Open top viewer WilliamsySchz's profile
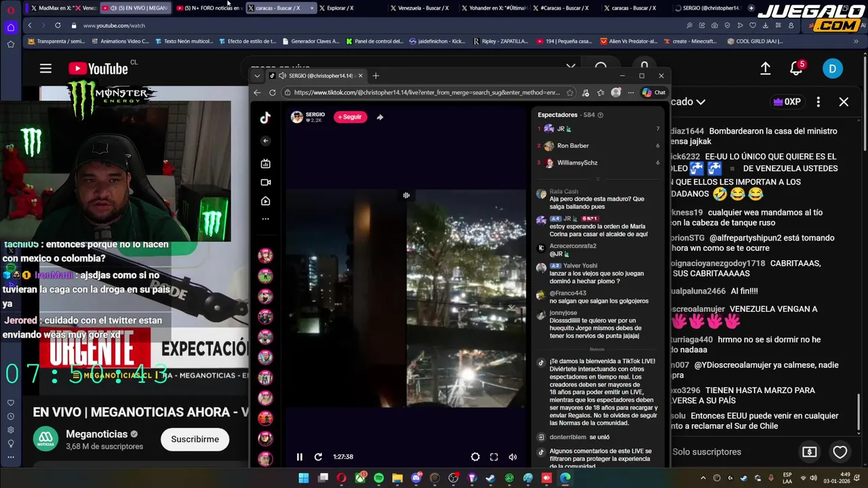Screen dimensions: 868x488 pyautogui.click(x=577, y=163)
